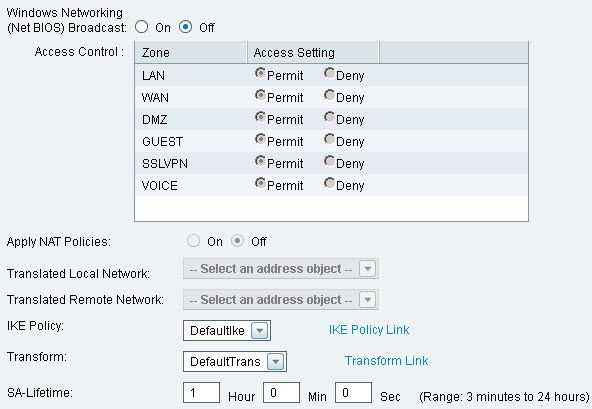The width and height of the screenshot is (592, 409).
Task: Select Deny for LAN zone
Action: (329, 73)
